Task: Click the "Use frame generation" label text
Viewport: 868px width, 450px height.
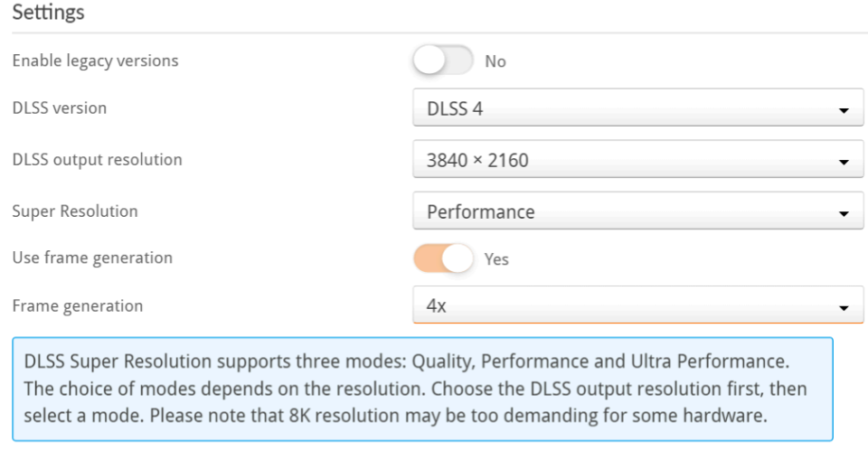Action: click(92, 258)
